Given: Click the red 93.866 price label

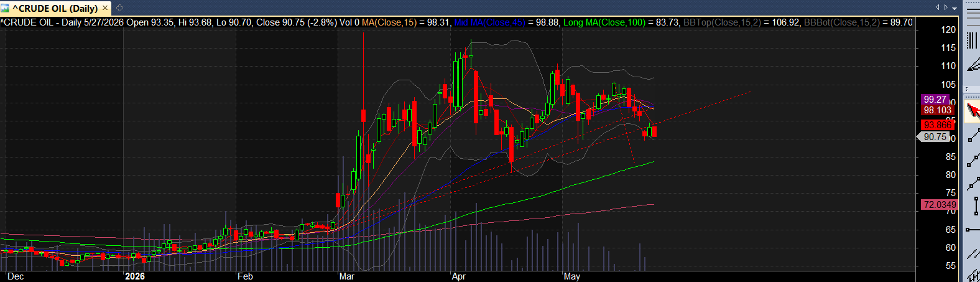Looking at the screenshot, I should click(937, 125).
